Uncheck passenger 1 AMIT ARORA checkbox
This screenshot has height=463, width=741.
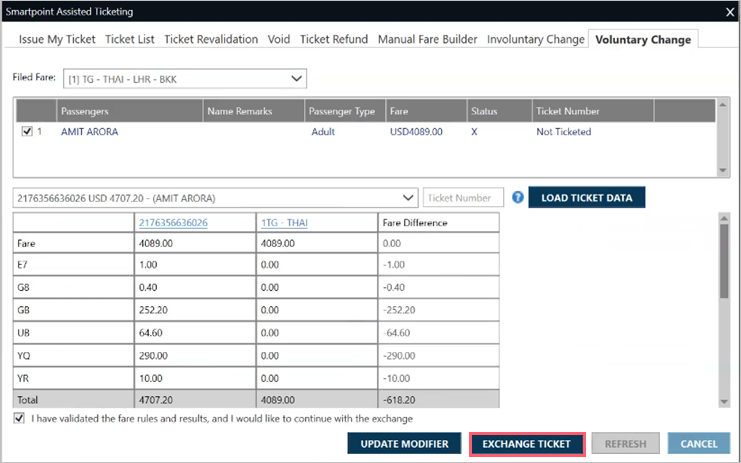tap(26, 131)
